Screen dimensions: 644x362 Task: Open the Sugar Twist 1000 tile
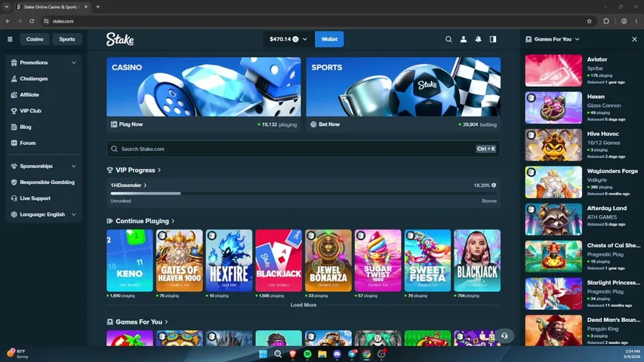click(x=377, y=261)
